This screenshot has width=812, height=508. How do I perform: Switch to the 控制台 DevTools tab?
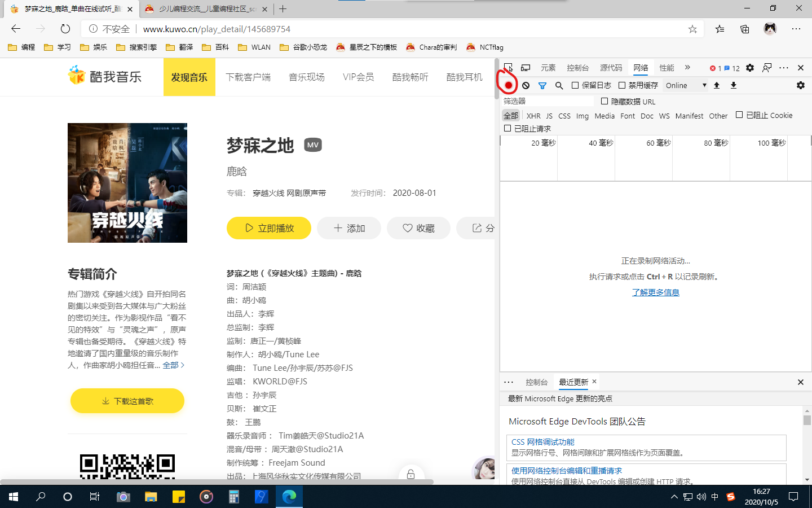577,68
